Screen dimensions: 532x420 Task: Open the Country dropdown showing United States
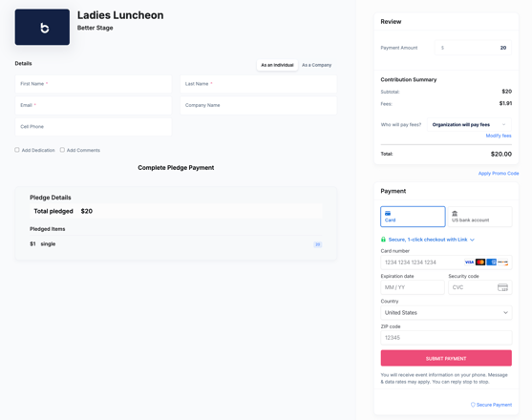[446, 312]
